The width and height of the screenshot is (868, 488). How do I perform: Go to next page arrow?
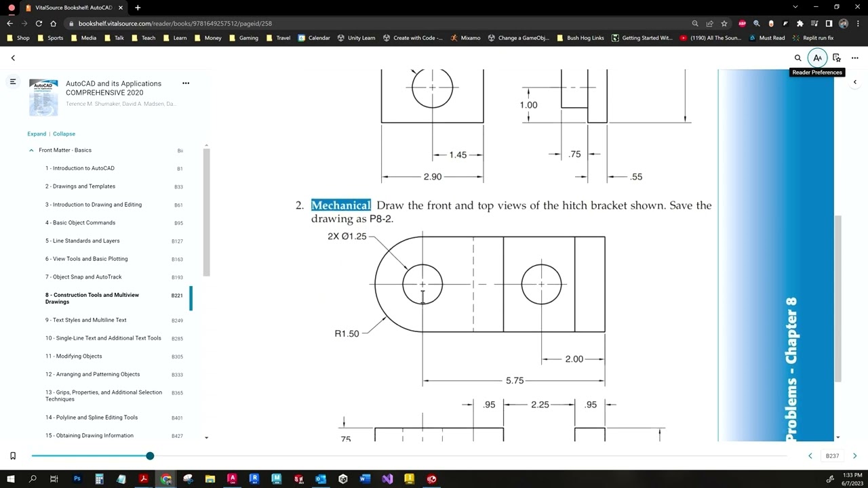click(854, 456)
